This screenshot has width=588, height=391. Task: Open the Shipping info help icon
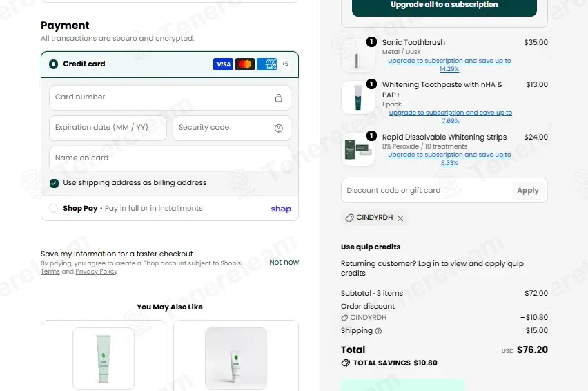click(x=378, y=331)
